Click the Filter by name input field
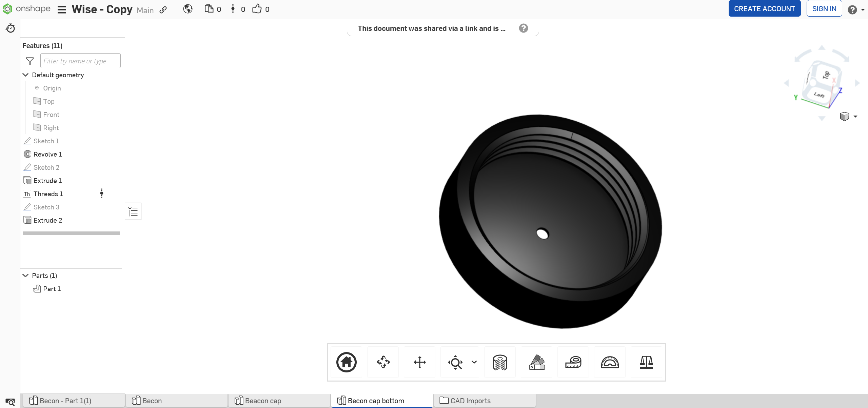The height and width of the screenshot is (408, 868). [80, 61]
